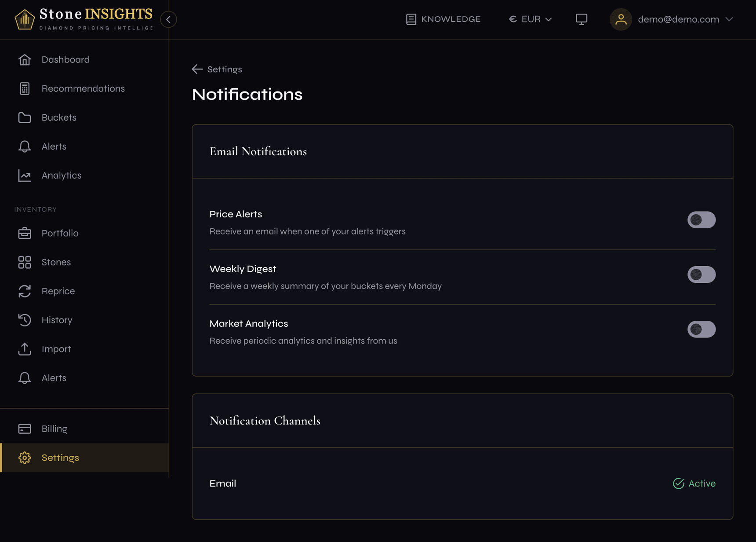Enable Price Alerts email notifications
The width and height of the screenshot is (756, 542).
[701, 220]
